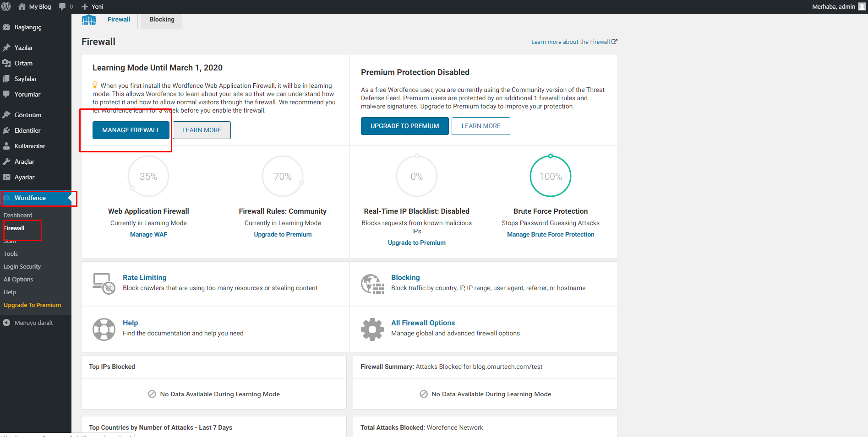Open the Eklentiler plugins menu
This screenshot has width=868, height=437.
pos(27,130)
